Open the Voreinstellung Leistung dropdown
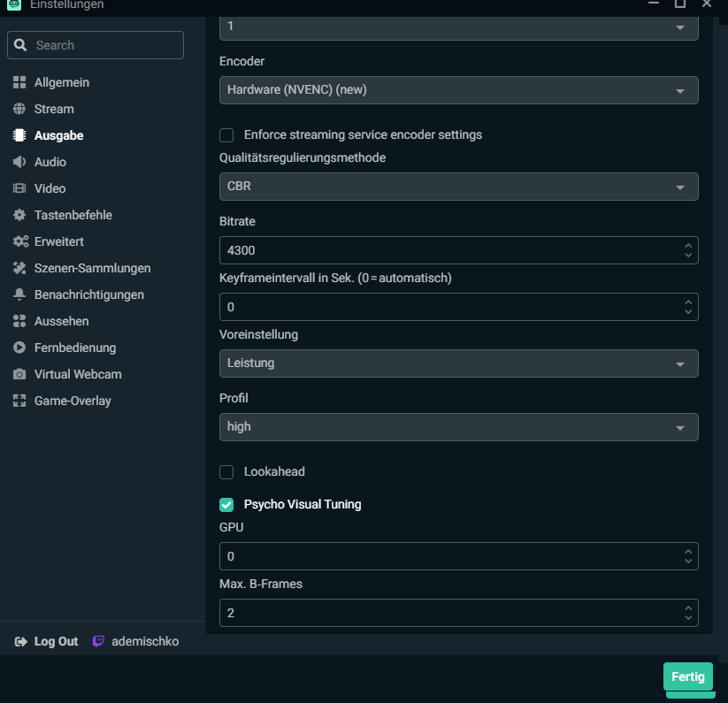The width and height of the screenshot is (728, 703). coord(458,363)
